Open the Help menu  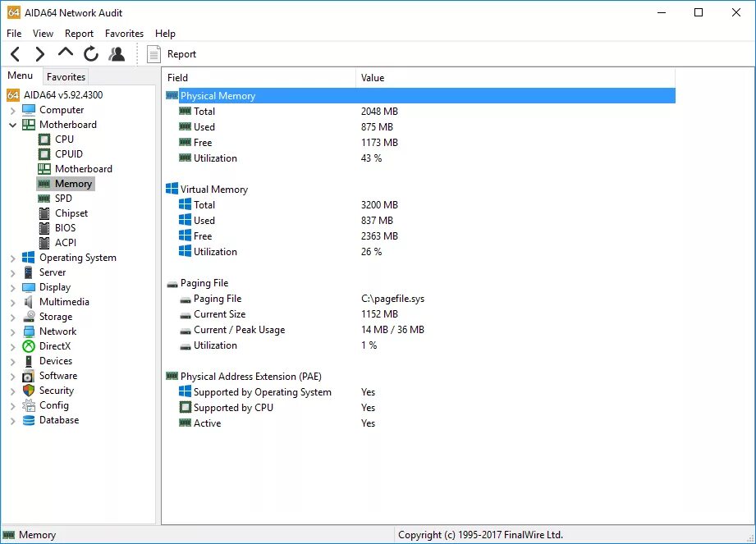click(x=165, y=34)
